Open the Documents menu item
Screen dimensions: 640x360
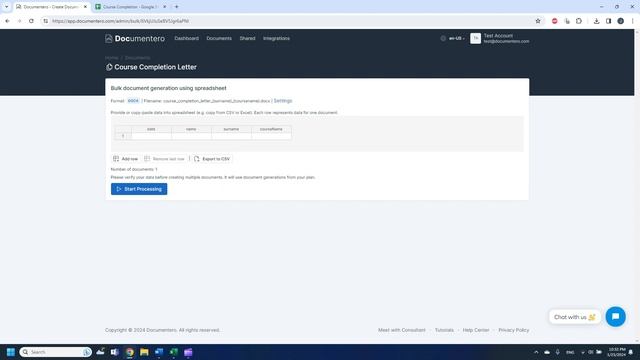[x=219, y=38]
